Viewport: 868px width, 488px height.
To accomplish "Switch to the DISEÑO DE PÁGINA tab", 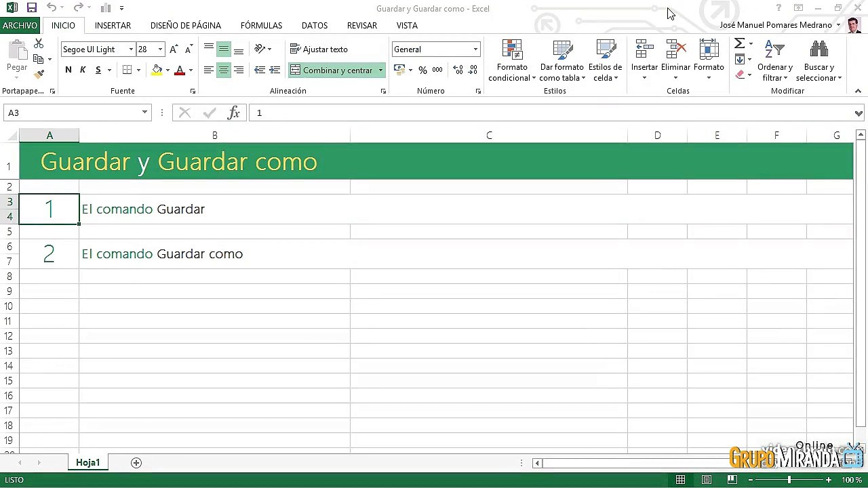I will pos(186,25).
